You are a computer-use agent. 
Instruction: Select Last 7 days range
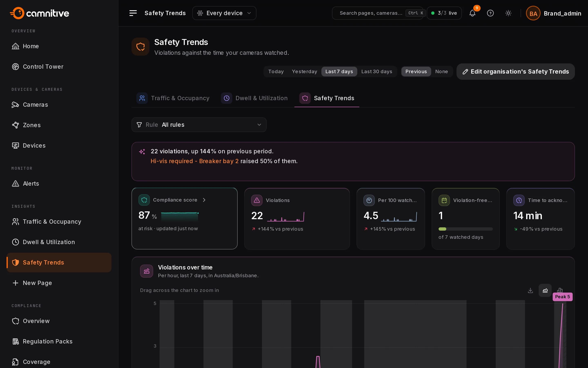tap(339, 72)
